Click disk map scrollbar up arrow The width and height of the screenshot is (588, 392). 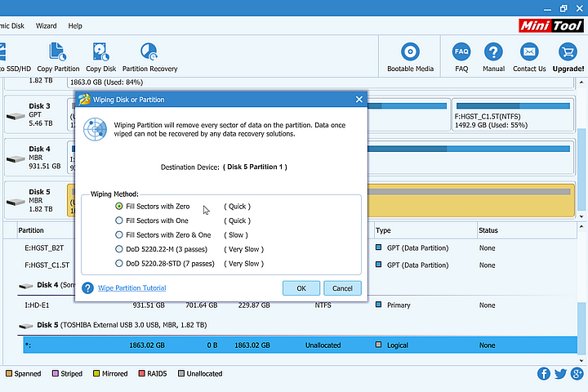[581, 82]
